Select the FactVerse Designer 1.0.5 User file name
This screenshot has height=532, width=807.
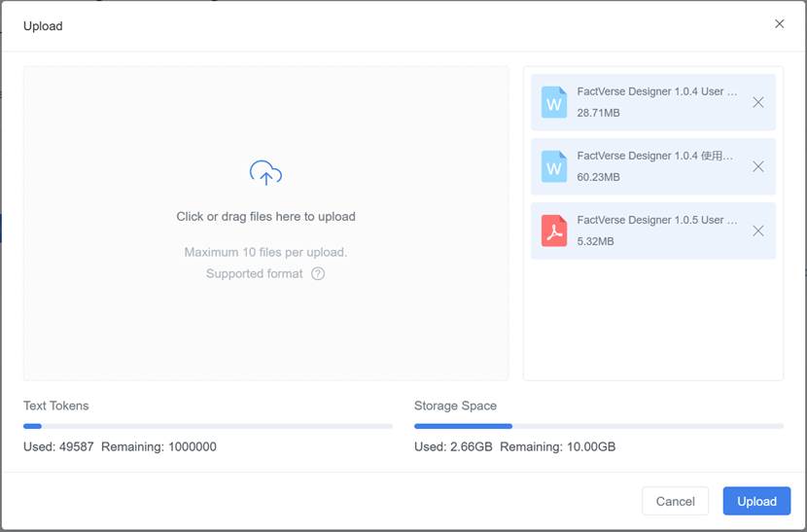(656, 220)
